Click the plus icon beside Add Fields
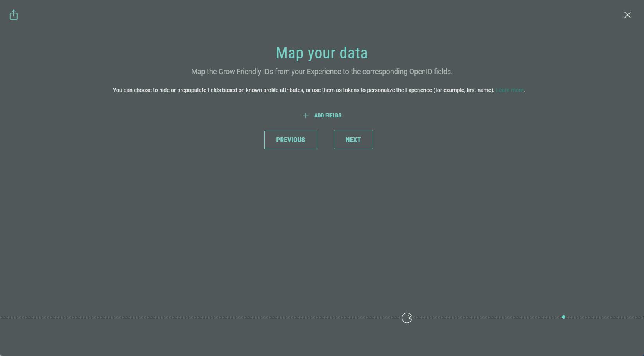This screenshot has height=356, width=644. (306, 115)
